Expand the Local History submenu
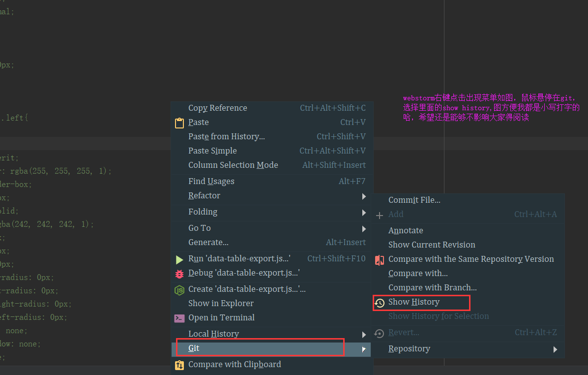This screenshot has height=375, width=588. (x=213, y=334)
